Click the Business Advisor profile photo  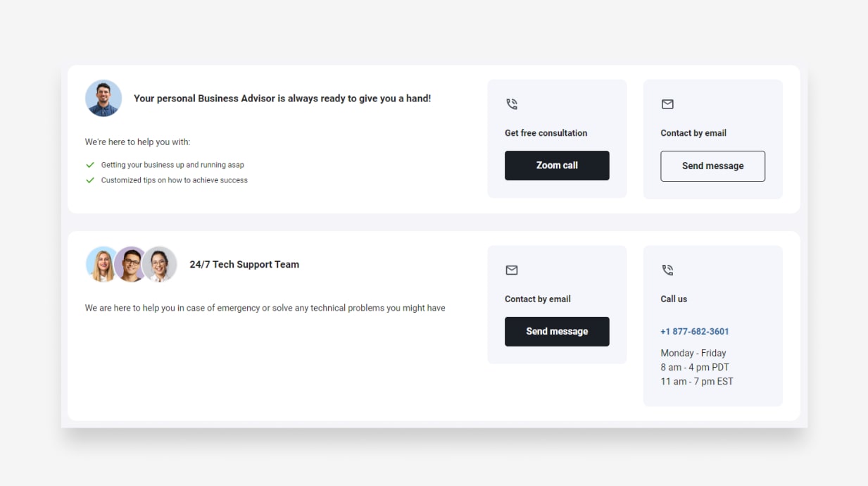103,99
